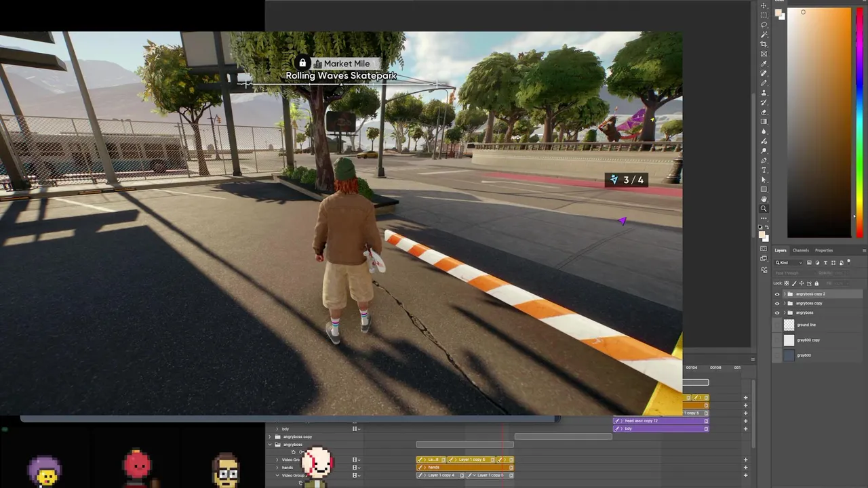Select the Move tool
This screenshot has width=868, height=488.
764,5
